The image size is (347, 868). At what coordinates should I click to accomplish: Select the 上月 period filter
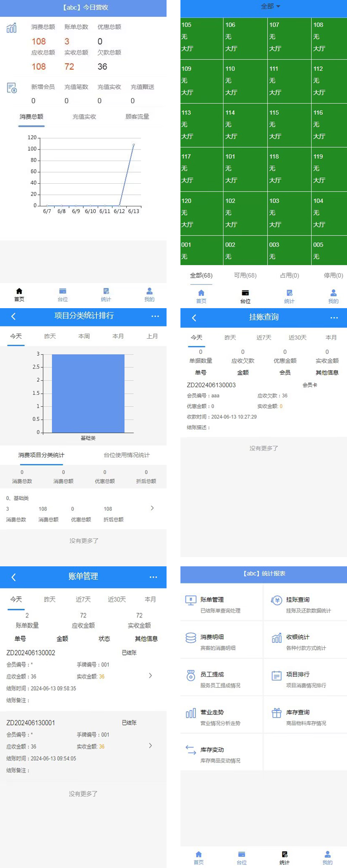pyautogui.click(x=152, y=336)
